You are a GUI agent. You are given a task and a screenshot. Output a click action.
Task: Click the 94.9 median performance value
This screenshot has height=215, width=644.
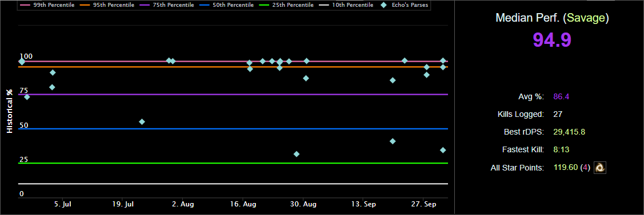pos(552,40)
